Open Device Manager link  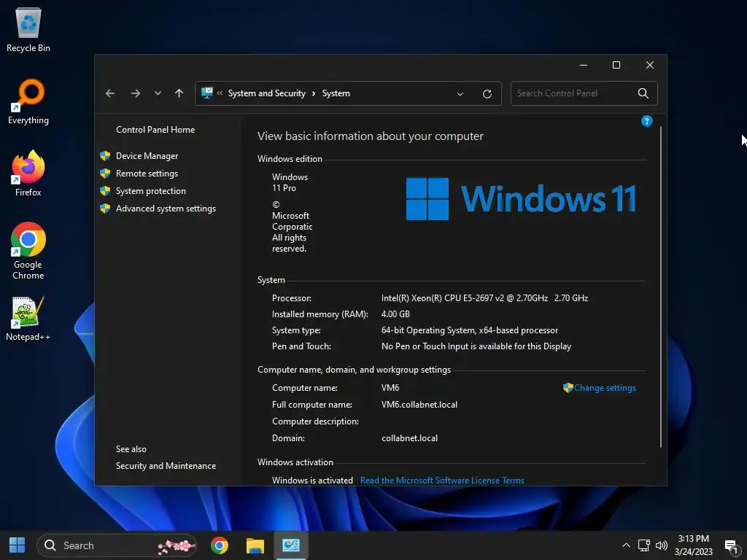click(147, 156)
